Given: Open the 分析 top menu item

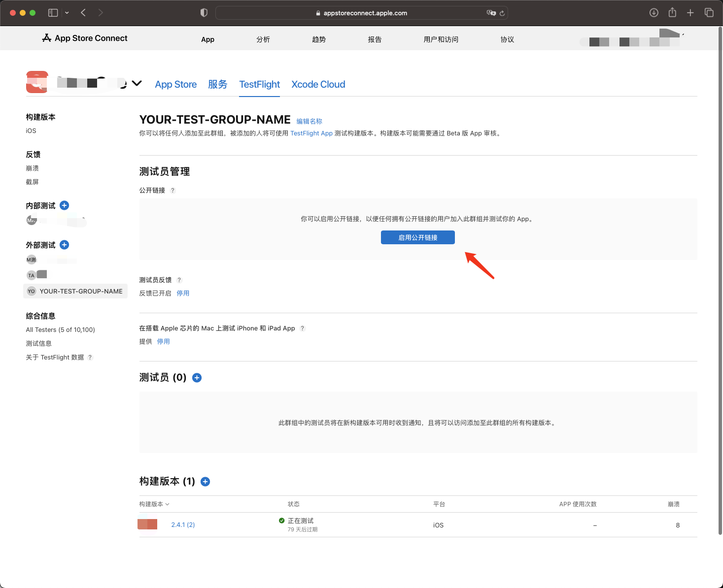Looking at the screenshot, I should [x=263, y=39].
